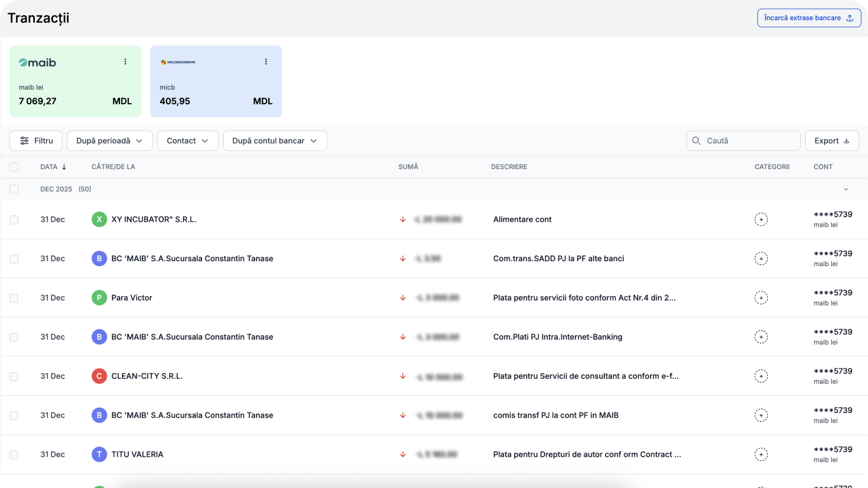Add category to Para Victor transaction

(x=761, y=297)
